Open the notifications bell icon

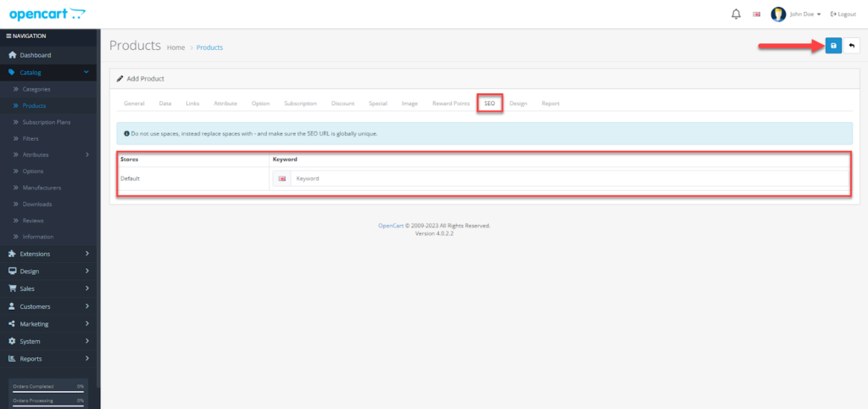tap(736, 14)
